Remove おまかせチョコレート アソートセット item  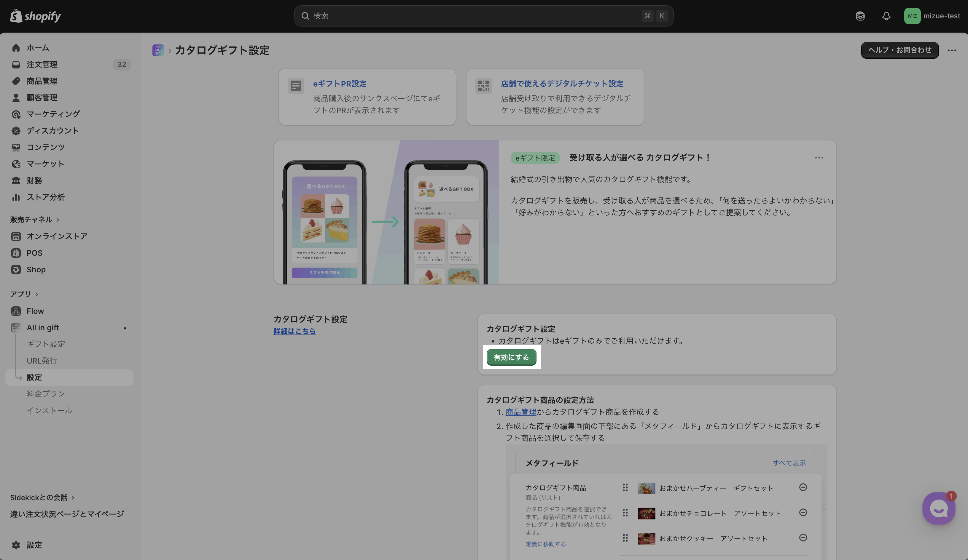point(803,513)
